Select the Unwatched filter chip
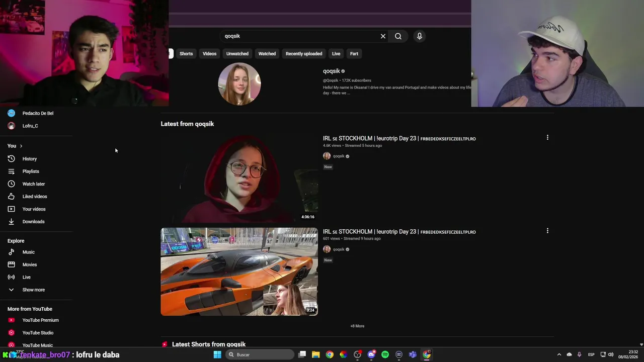This screenshot has width=644, height=362. [237, 54]
